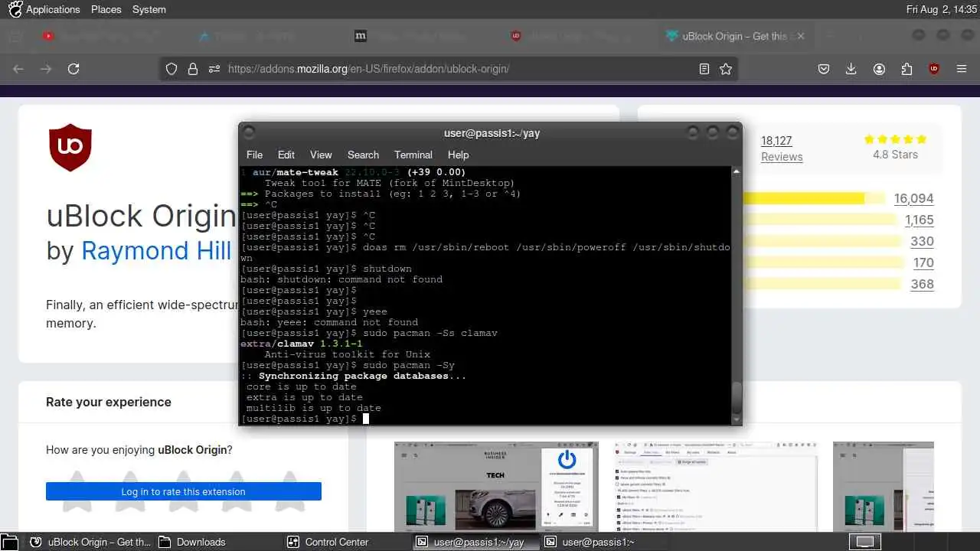Go back in Firefox history
The height and width of the screenshot is (551, 980).
[x=18, y=69]
